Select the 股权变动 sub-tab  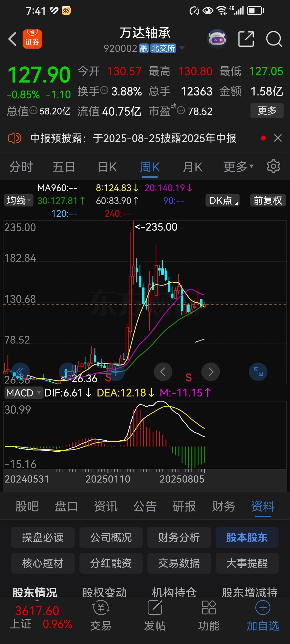[104, 592]
